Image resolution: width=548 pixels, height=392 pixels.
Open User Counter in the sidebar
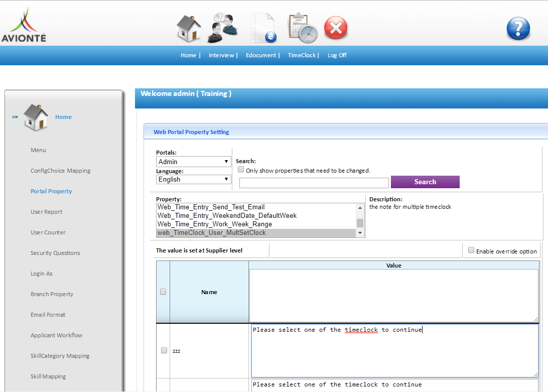[48, 232]
